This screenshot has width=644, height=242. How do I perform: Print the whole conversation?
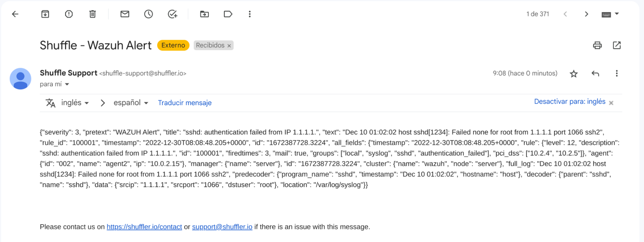pyautogui.click(x=597, y=45)
